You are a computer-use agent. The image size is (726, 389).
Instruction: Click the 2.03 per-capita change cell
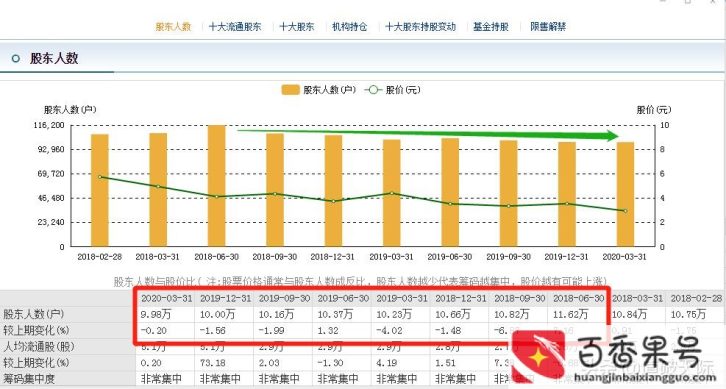tap(269, 363)
